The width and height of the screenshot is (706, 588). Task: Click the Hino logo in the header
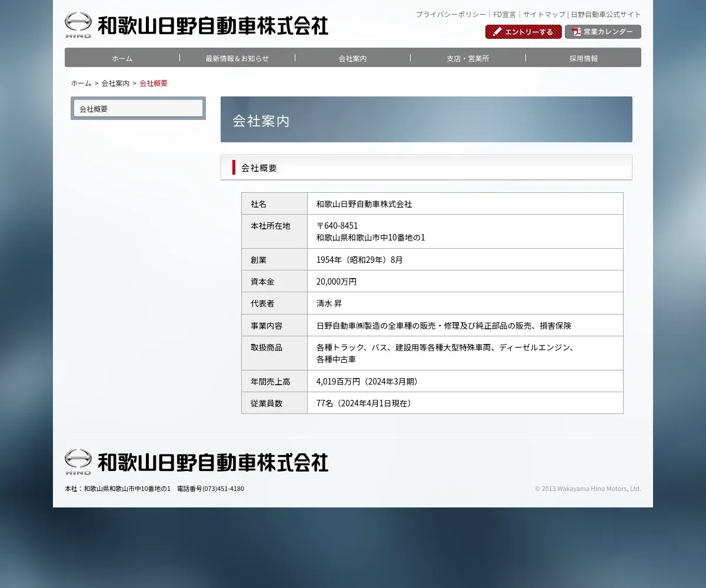pos(78,25)
